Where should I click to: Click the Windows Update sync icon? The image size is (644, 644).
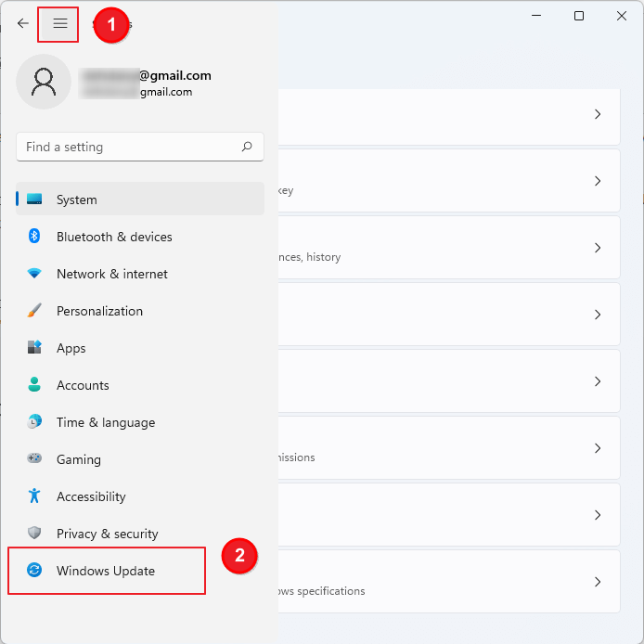(34, 571)
